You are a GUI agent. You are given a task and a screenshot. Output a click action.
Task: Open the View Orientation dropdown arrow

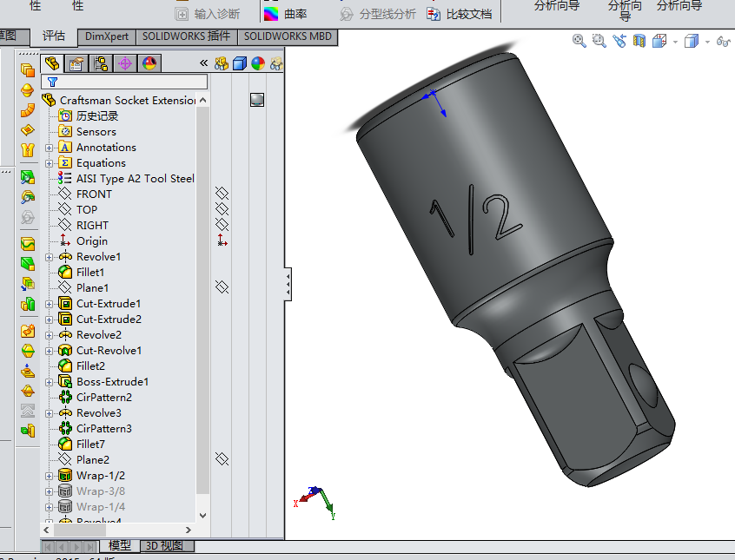(675, 43)
